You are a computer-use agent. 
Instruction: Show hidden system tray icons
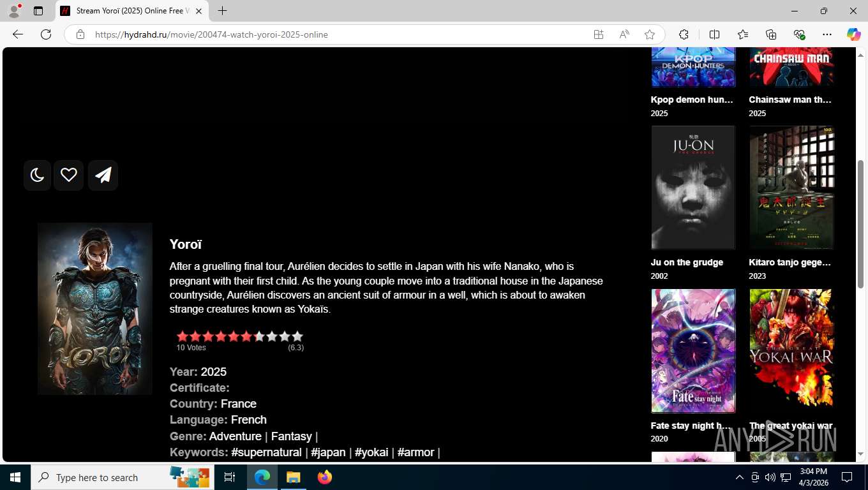739,477
